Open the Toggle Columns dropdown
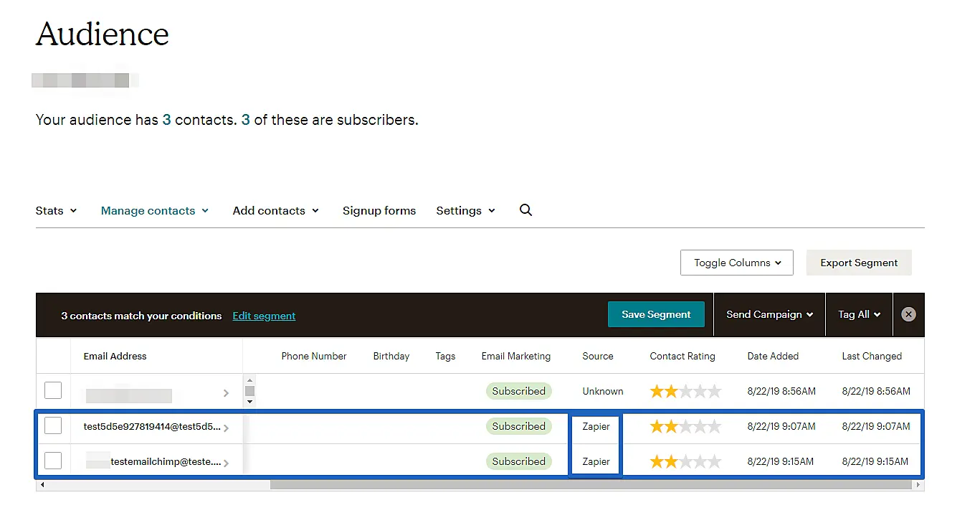 click(x=736, y=263)
